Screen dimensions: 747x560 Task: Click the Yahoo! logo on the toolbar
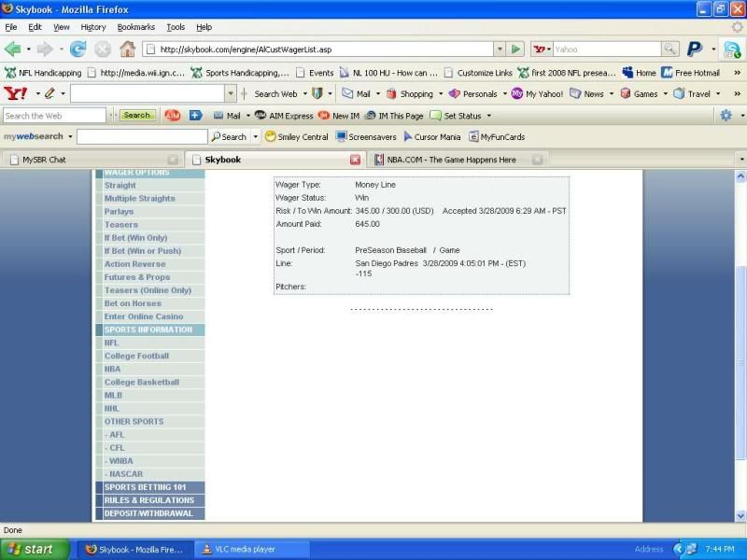(15, 93)
